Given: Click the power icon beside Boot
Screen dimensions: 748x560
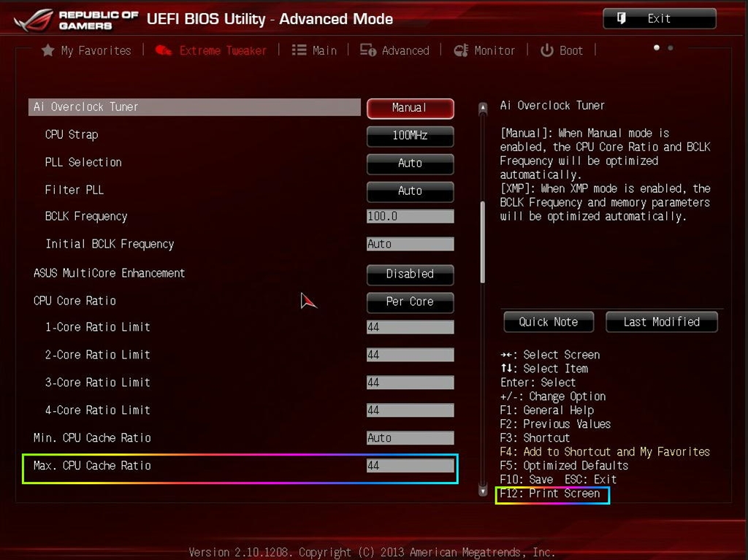Looking at the screenshot, I should [x=546, y=50].
